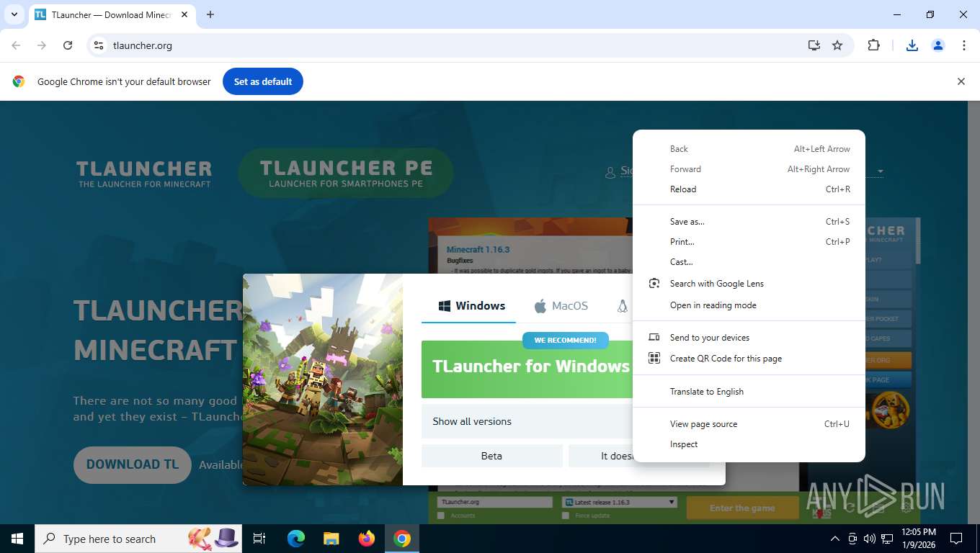The image size is (980, 553).
Task: Switch to the Windows tab
Action: [472, 306]
